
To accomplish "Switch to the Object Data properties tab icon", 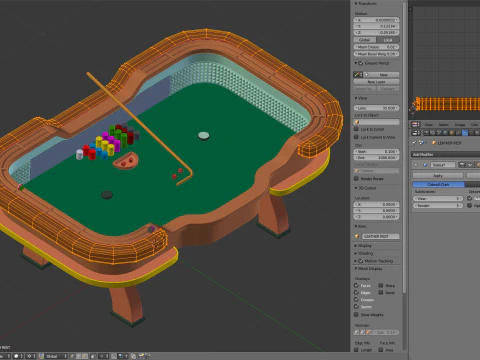I will point(471,133).
